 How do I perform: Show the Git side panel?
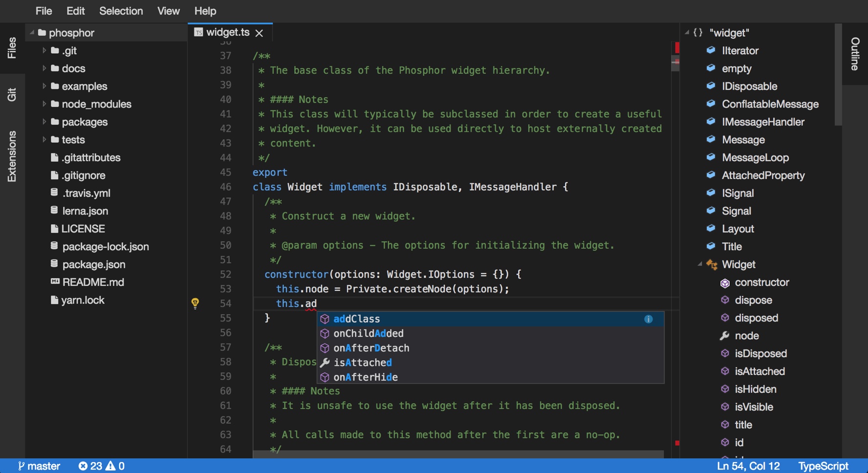pos(12,94)
